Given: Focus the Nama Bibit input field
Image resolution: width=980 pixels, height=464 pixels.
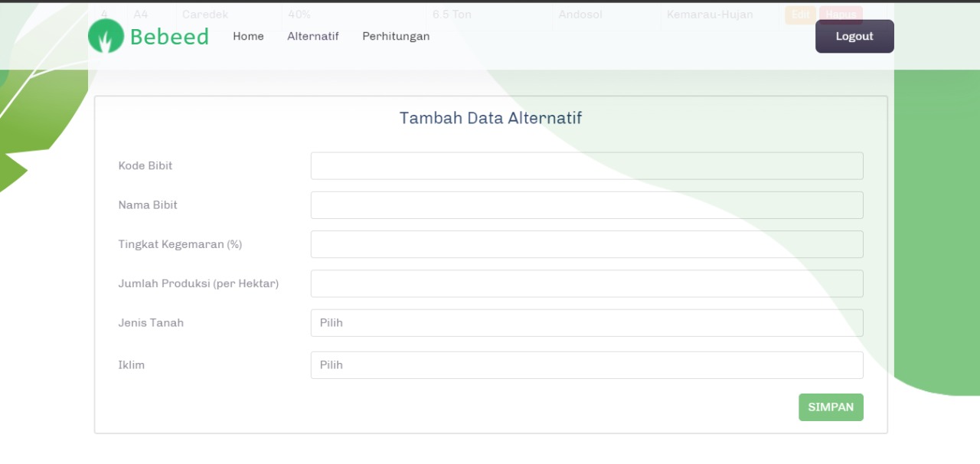Looking at the screenshot, I should (x=586, y=204).
